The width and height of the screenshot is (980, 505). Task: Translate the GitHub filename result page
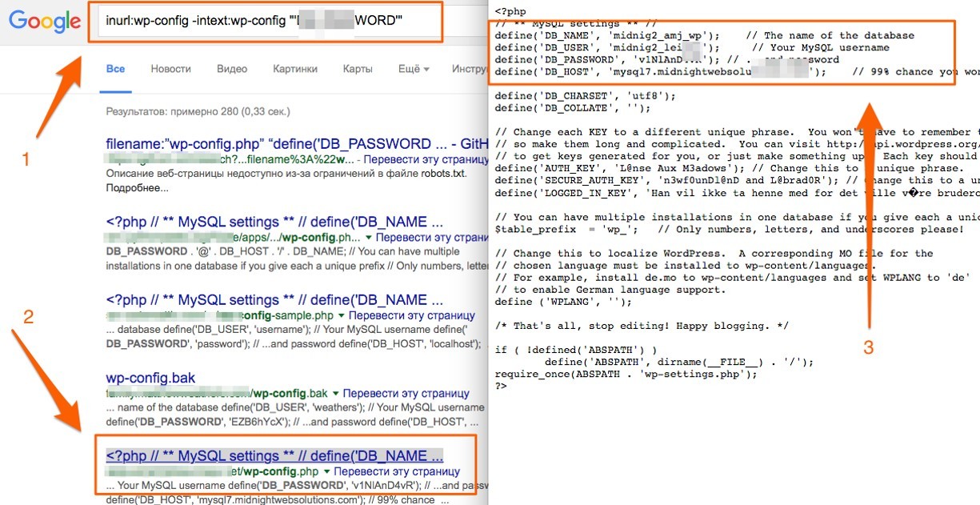pos(426,160)
